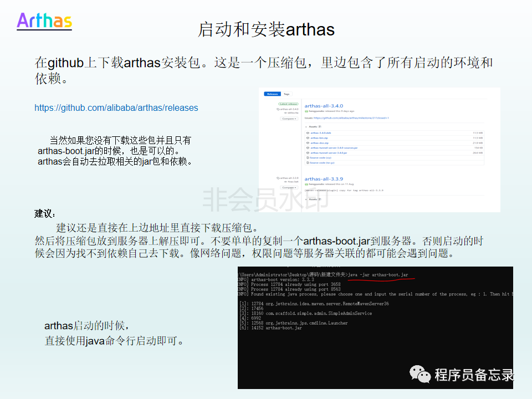
Task: Click the Latest release badge
Action: coord(288,104)
